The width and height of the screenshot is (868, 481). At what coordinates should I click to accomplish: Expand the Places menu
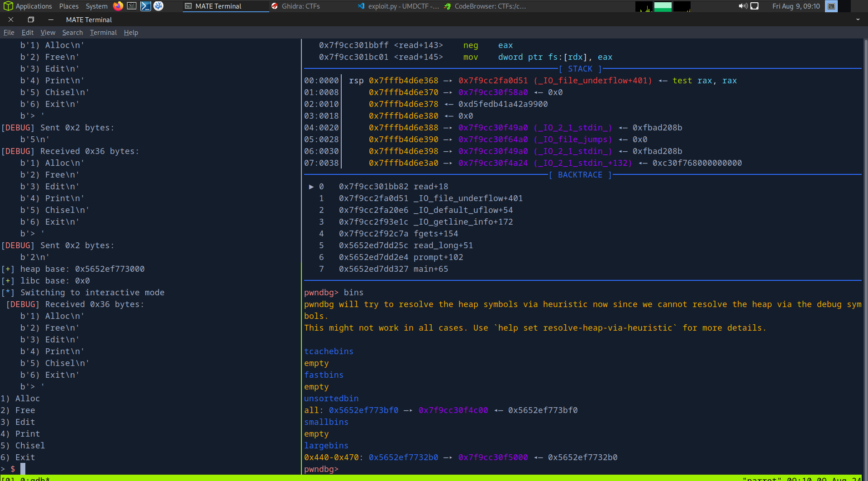(69, 6)
